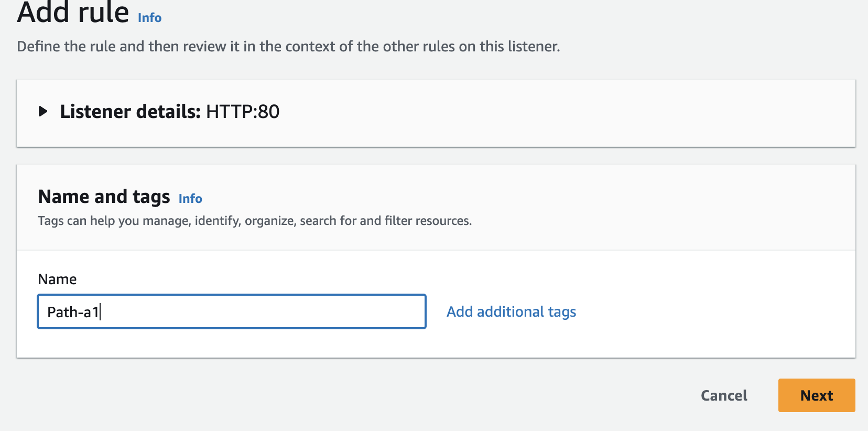This screenshot has width=868, height=431.
Task: Click blank area left of Cancel button
Action: tap(472, 395)
